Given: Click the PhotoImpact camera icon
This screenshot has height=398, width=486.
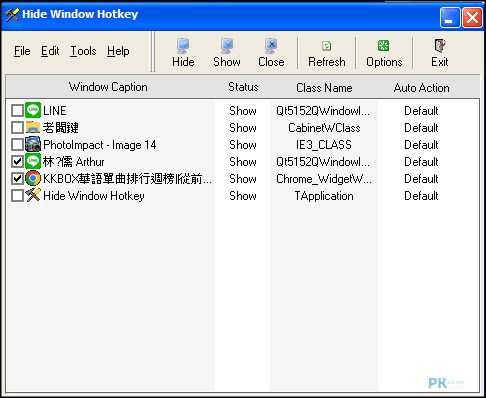Looking at the screenshot, I should point(33,144).
